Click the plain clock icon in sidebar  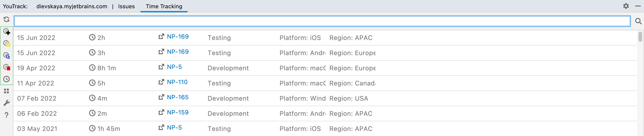(6, 79)
